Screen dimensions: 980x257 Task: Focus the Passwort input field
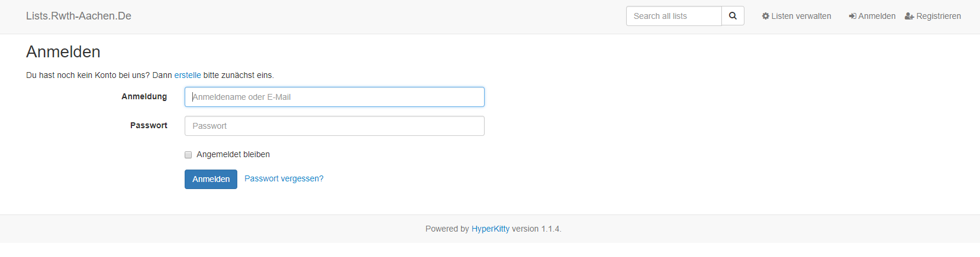pos(334,126)
